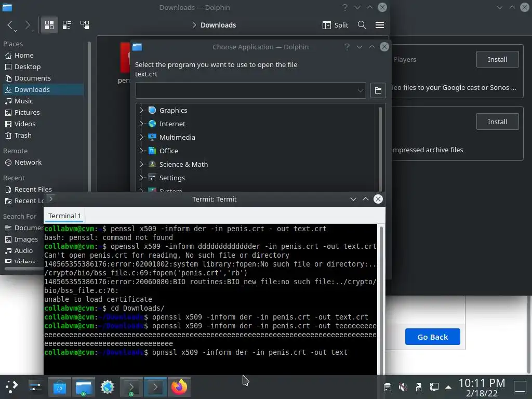The width and height of the screenshot is (532, 399).
Task: Open clipboard tray icon
Action: pyautogui.click(x=388, y=387)
